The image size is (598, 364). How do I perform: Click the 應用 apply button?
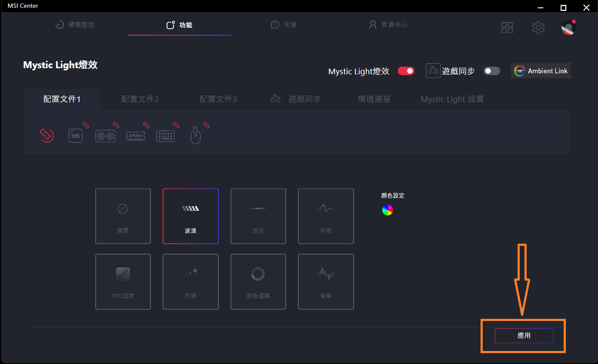click(x=524, y=336)
